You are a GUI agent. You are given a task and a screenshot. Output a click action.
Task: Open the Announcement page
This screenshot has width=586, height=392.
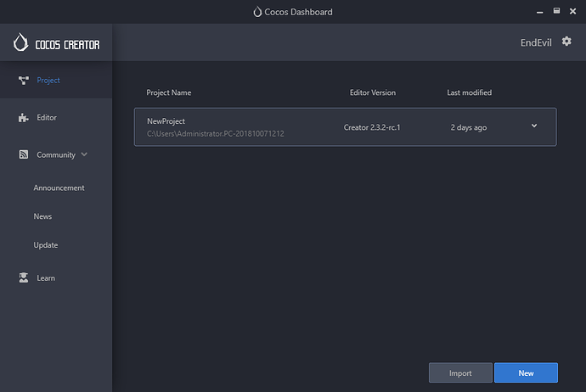59,188
